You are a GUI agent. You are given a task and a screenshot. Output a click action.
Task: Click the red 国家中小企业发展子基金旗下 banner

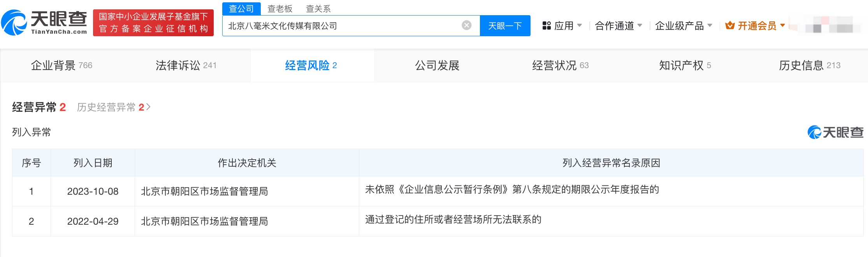coord(153,23)
